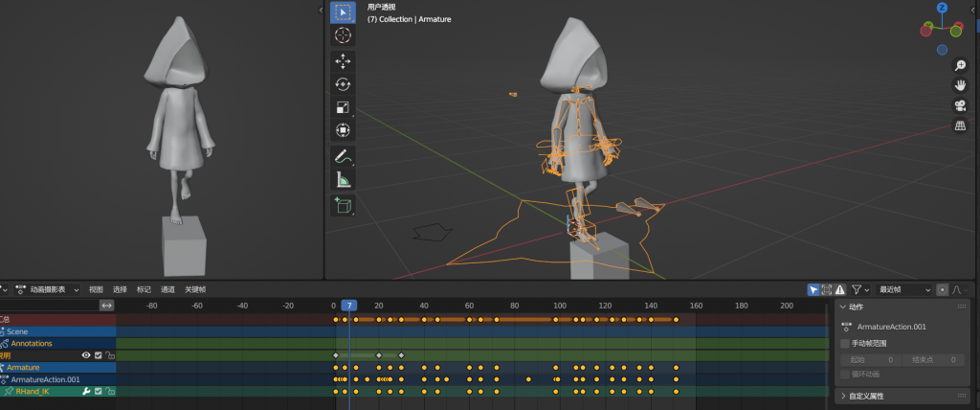Screen dimensions: 980x410
Task: Toggle the annotation layer row lock icon
Action: pos(109,355)
